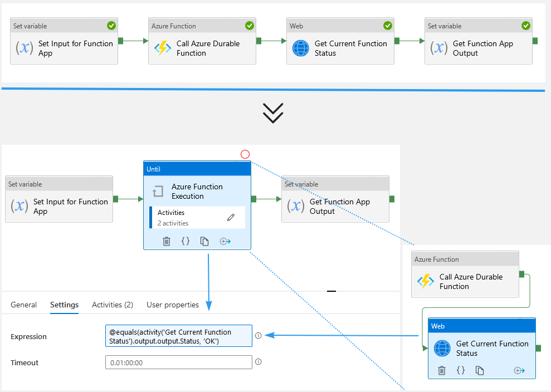Click output connector of the succeeded Web activity

click(397, 41)
